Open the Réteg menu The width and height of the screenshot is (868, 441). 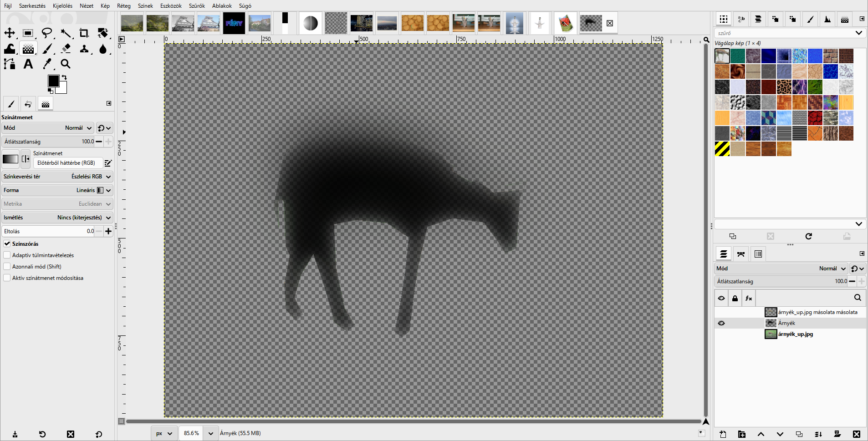(x=124, y=6)
